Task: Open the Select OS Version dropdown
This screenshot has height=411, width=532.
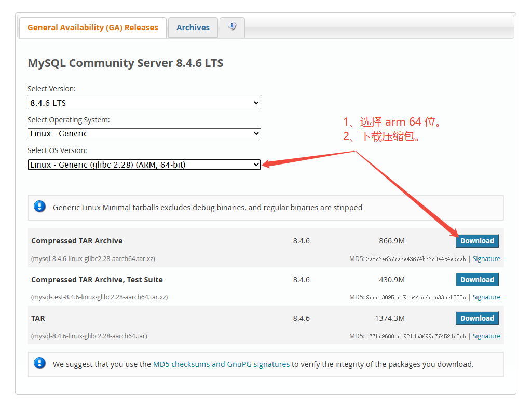Action: pyautogui.click(x=144, y=165)
